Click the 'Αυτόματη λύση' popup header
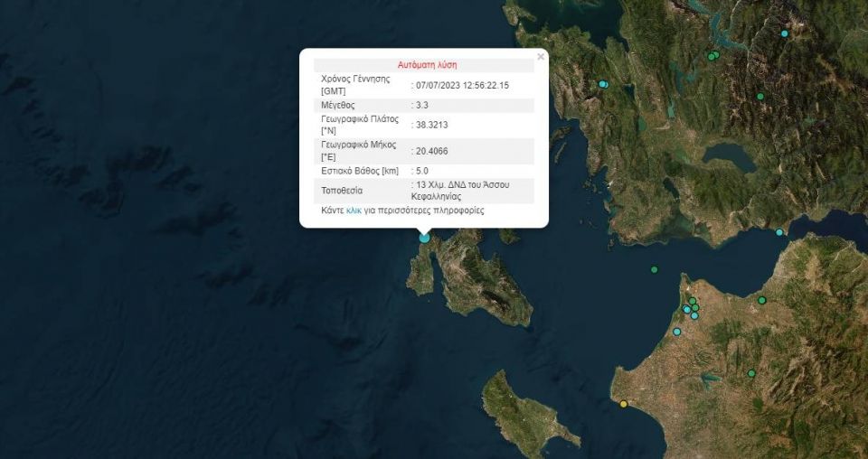868x459 pixels. [427, 65]
